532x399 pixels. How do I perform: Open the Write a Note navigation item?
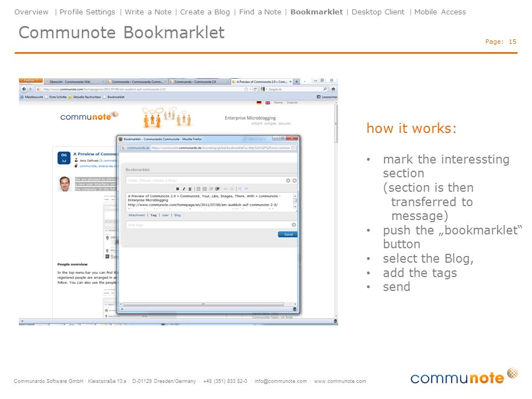[148, 12]
